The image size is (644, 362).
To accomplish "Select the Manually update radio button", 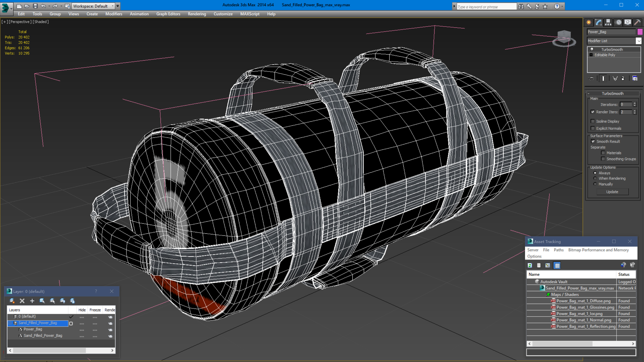I will coord(595,184).
